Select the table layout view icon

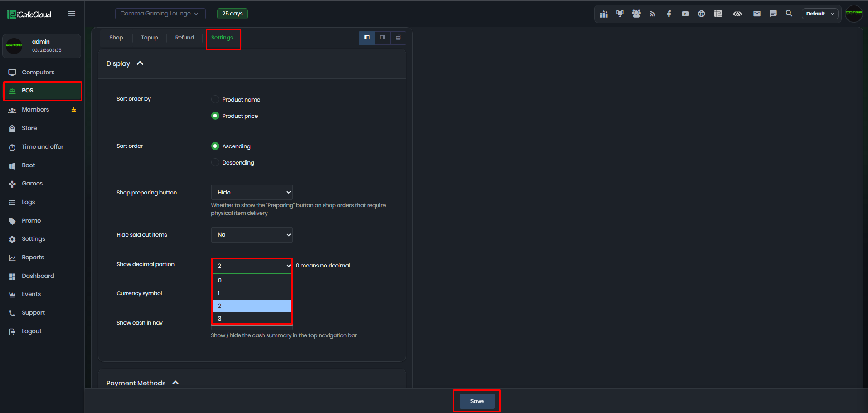(x=398, y=38)
